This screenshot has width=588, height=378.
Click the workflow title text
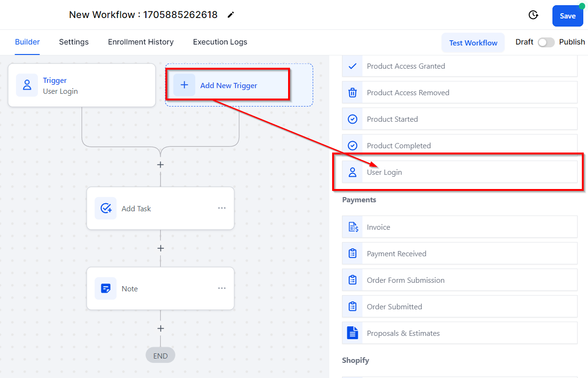(143, 15)
